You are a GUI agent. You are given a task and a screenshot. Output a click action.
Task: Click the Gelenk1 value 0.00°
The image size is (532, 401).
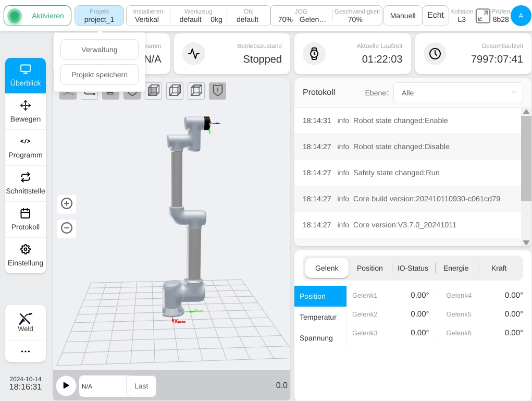coord(419,295)
